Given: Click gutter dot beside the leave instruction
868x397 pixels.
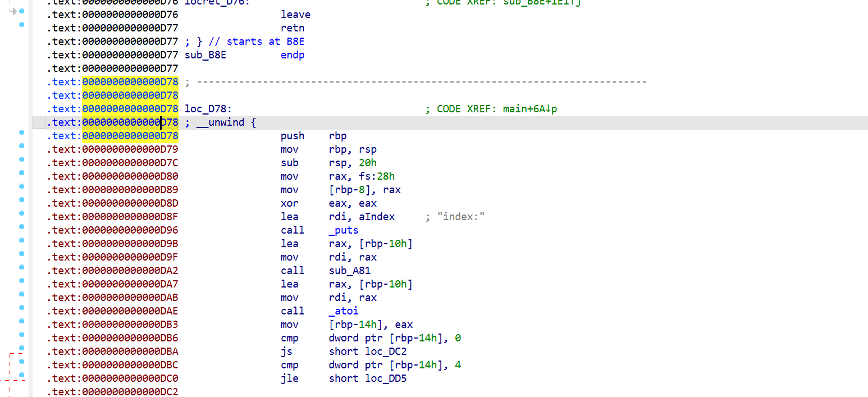Looking at the screenshot, I should [x=22, y=11].
